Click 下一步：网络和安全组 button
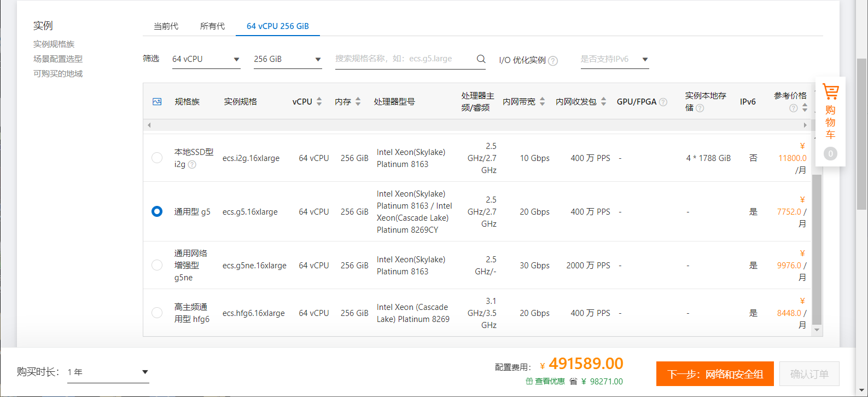The width and height of the screenshot is (868, 397). tap(715, 374)
